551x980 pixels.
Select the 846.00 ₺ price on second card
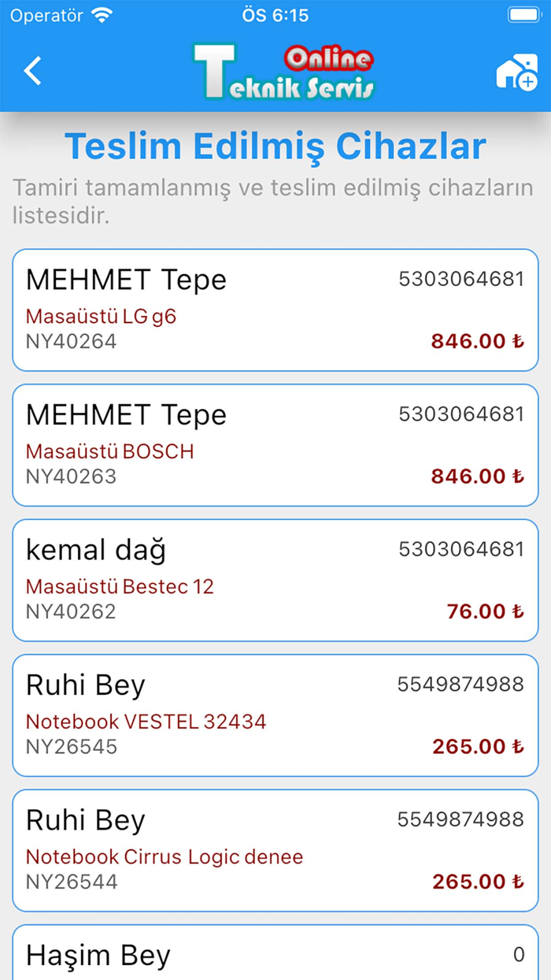[479, 476]
